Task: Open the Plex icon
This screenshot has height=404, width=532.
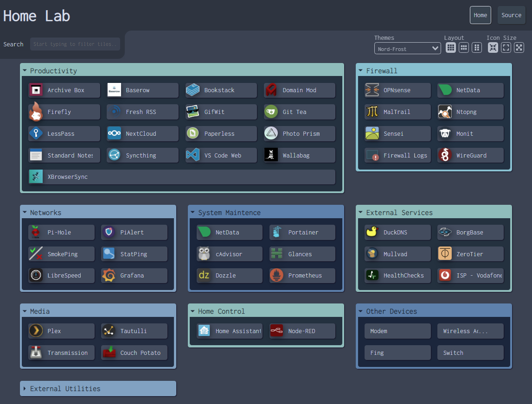Action: point(36,331)
